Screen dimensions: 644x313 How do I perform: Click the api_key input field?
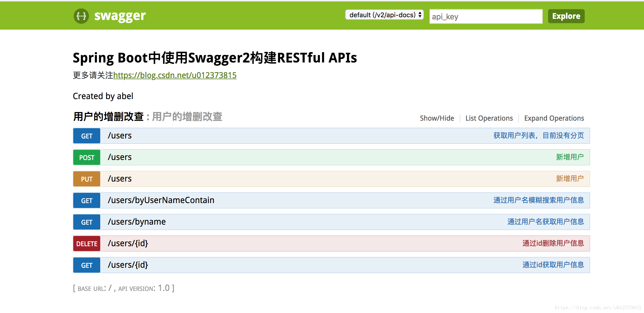click(x=487, y=16)
